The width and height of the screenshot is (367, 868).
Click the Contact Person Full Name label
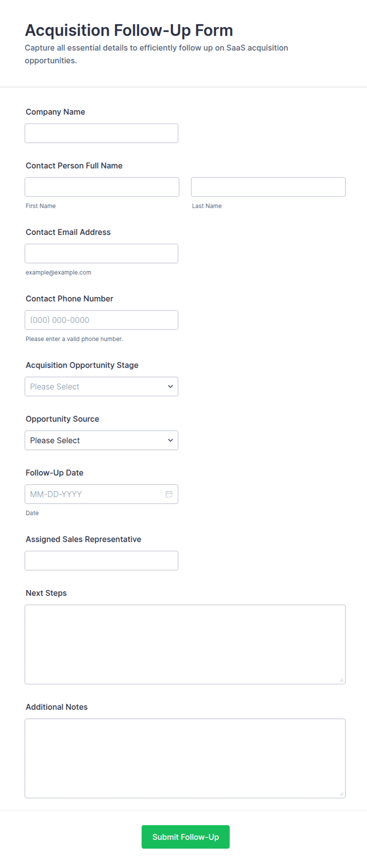(74, 166)
